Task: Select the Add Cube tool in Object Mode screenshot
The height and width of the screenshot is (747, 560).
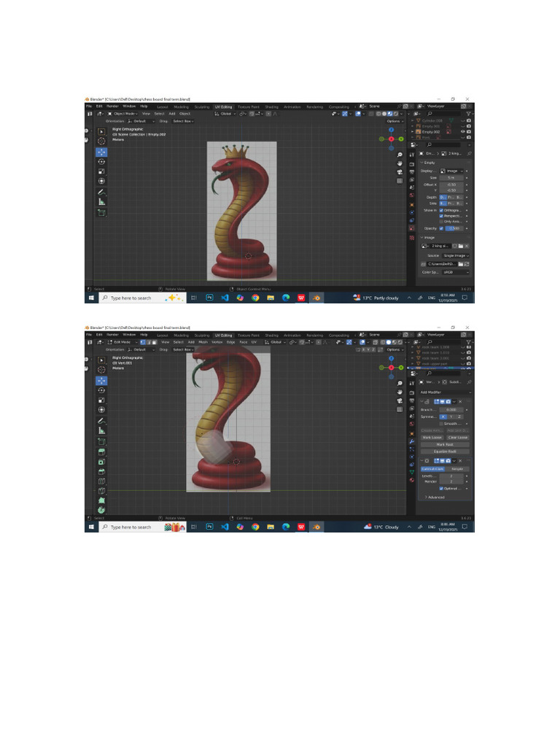Action: pos(101,213)
